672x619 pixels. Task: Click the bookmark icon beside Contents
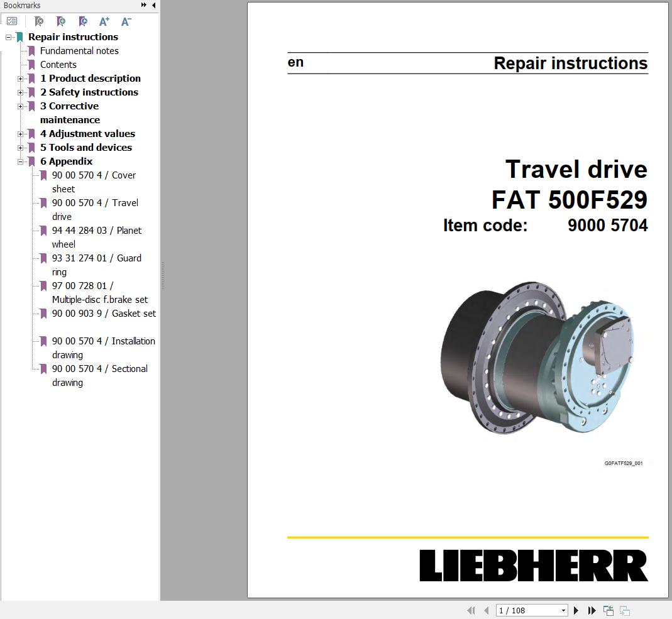pyautogui.click(x=31, y=65)
